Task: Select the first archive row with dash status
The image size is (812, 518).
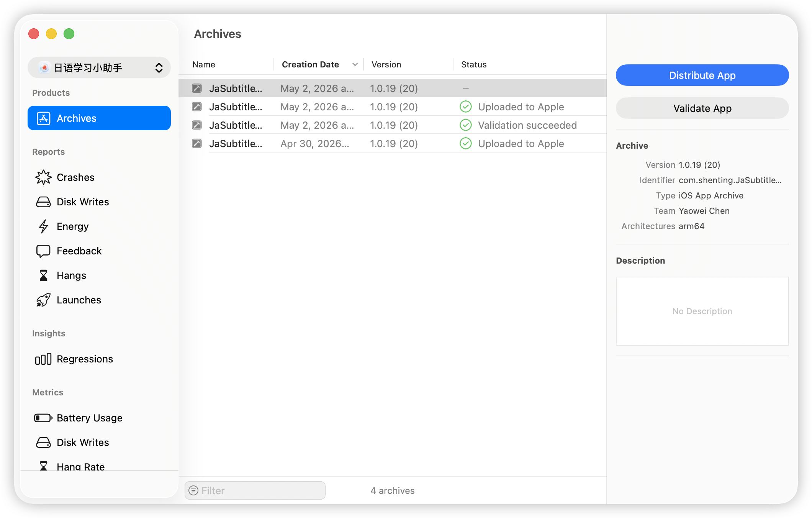Action: click(x=393, y=89)
